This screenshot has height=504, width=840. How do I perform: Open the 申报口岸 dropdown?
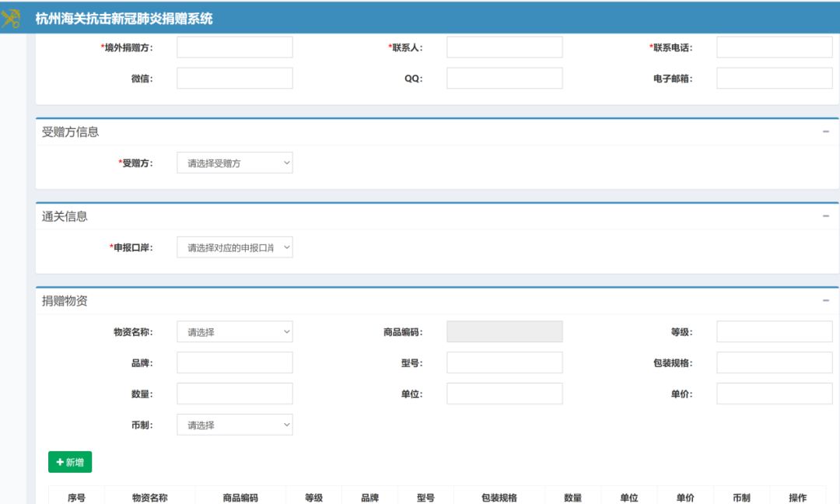pos(235,247)
